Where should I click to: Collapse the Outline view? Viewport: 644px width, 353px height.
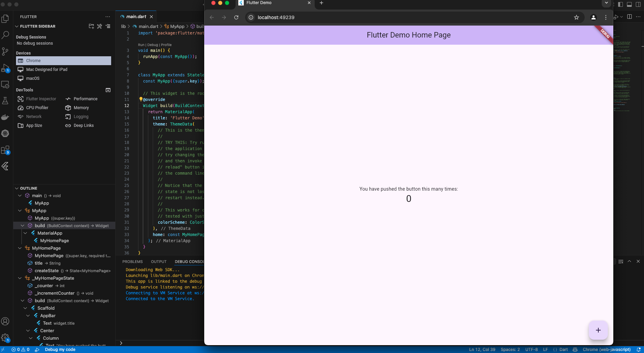tap(16, 188)
